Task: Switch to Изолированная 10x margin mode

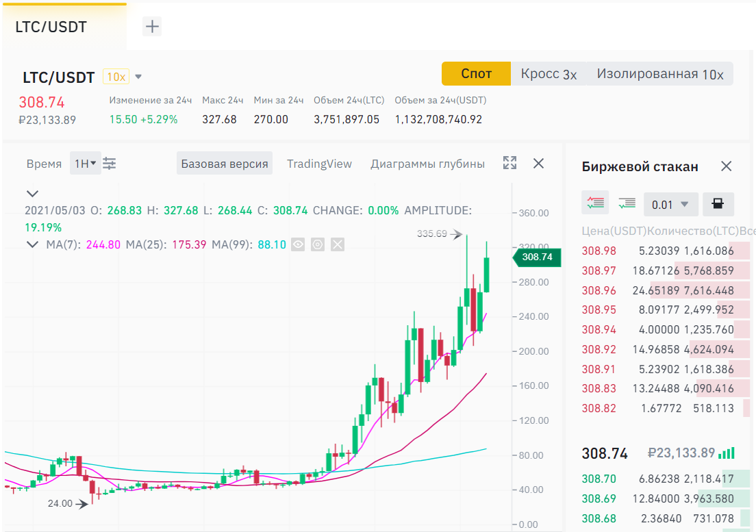Action: pyautogui.click(x=659, y=74)
